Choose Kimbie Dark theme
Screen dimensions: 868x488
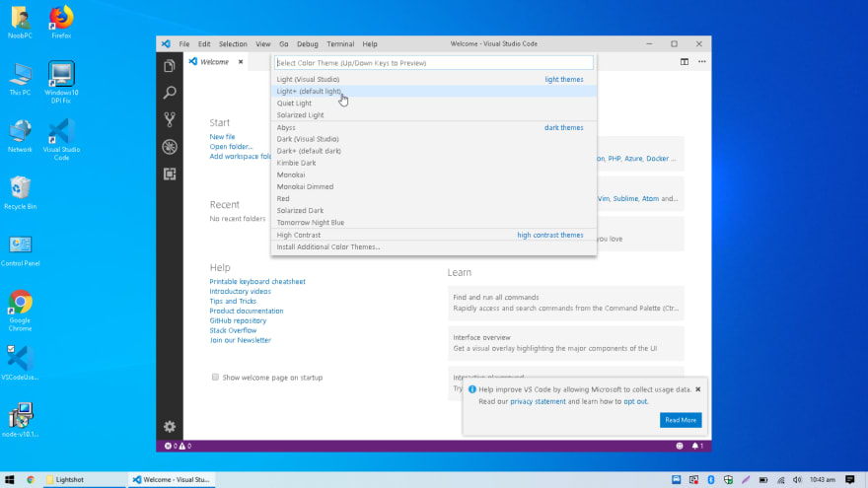[x=433, y=163]
